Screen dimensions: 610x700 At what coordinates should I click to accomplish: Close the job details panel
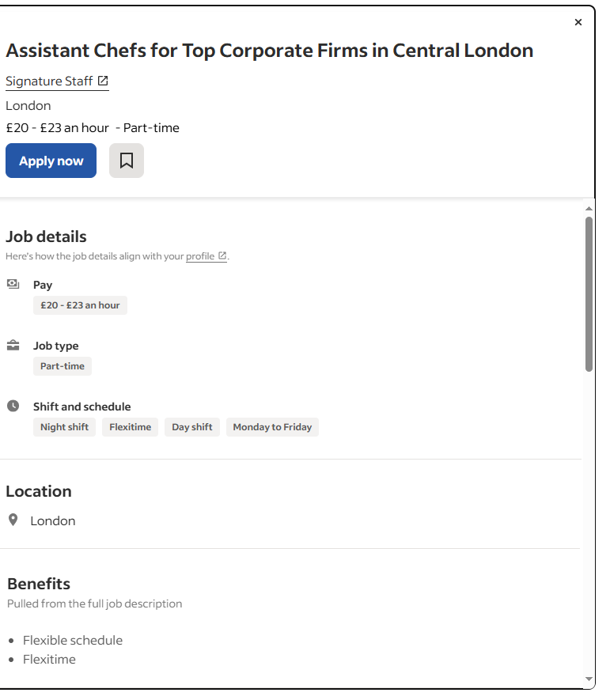(x=578, y=22)
